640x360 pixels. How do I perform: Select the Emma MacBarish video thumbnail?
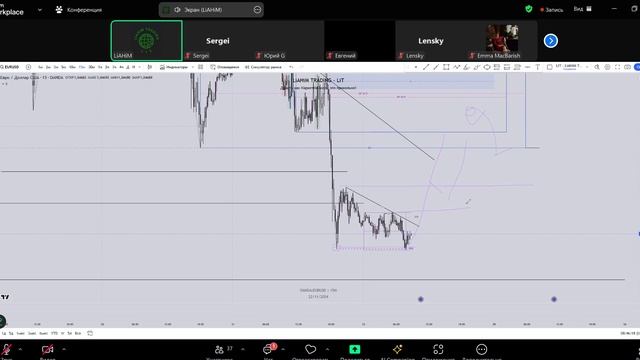pyautogui.click(x=502, y=41)
